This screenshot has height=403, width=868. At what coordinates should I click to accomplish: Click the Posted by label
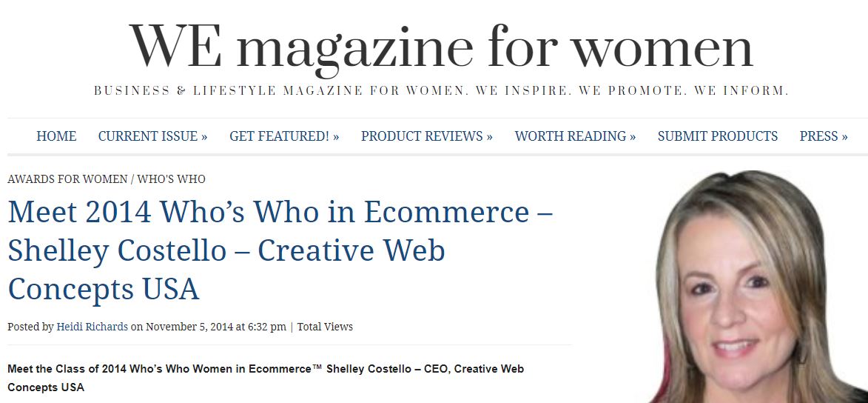30,327
